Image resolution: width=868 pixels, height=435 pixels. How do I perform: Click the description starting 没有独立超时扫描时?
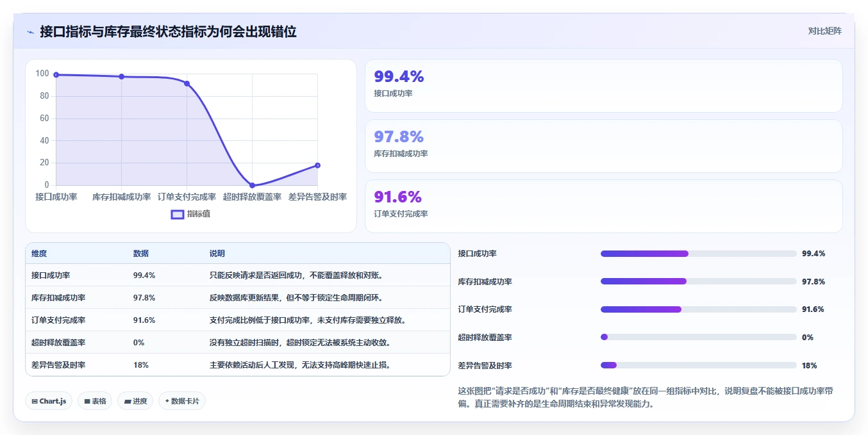(300, 343)
